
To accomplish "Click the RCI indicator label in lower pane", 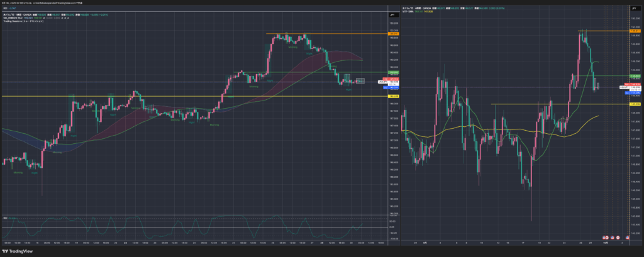I will pos(6,217).
